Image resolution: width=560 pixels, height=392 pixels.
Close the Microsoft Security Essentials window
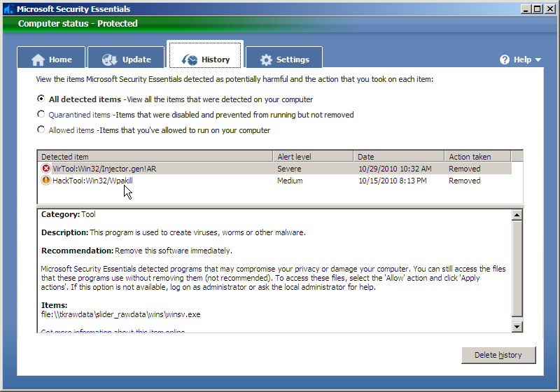point(550,9)
